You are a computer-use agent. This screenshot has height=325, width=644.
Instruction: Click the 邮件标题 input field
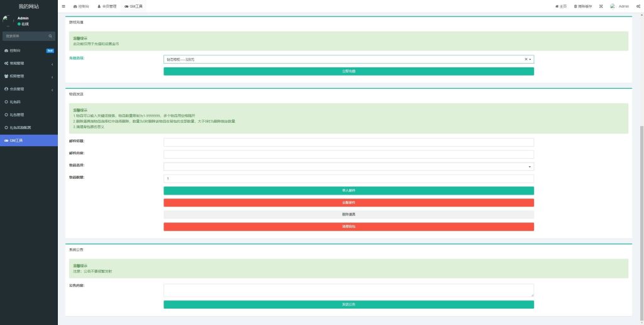coord(348,142)
